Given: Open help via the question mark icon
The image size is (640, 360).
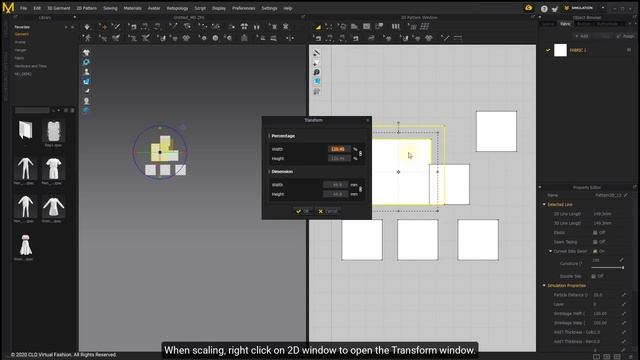Looking at the screenshot, I should (x=544, y=9).
